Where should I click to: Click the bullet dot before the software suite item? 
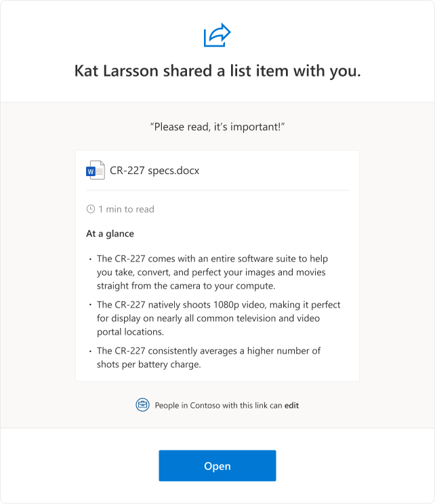(90, 259)
